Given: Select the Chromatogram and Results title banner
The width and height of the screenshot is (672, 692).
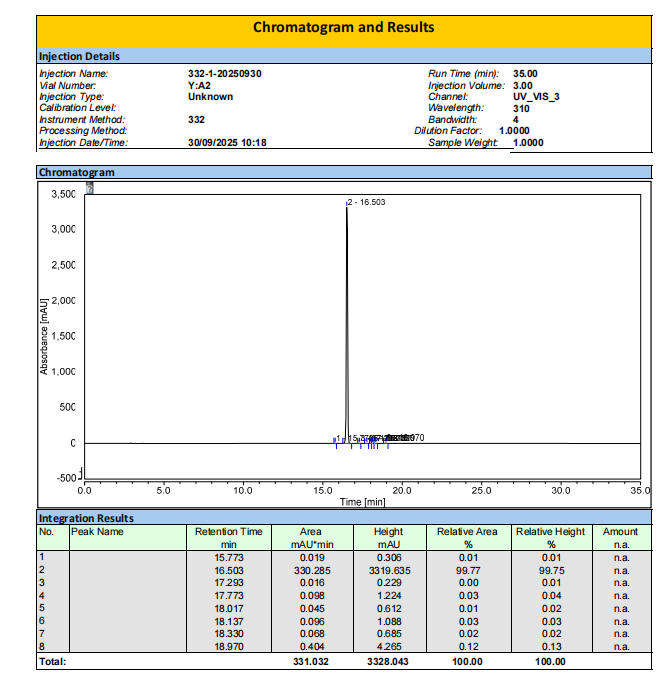Looking at the screenshot, I should (343, 27).
